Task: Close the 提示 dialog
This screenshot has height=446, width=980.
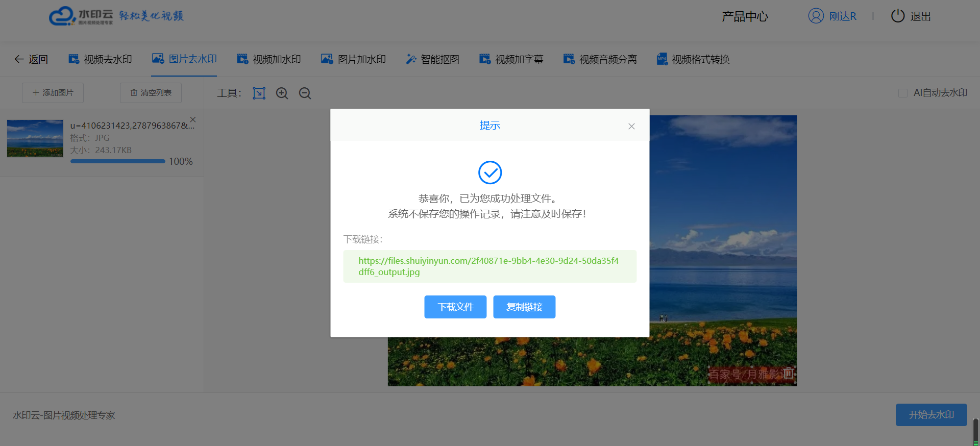Action: [631, 126]
